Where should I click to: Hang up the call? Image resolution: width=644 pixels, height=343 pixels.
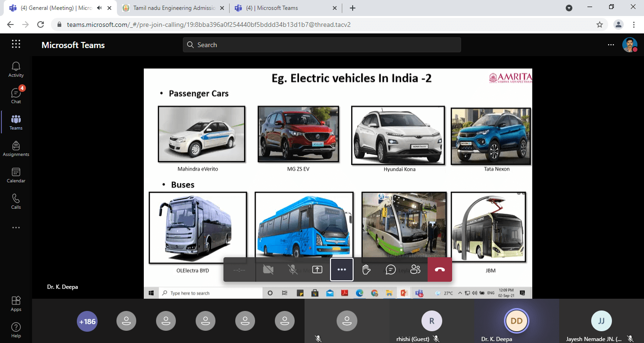pyautogui.click(x=440, y=269)
